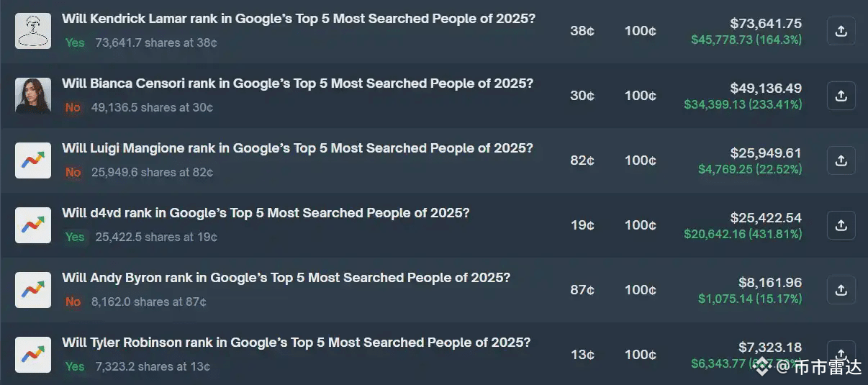This screenshot has height=385, width=868.
Task: Open the d4vd Top 5 market title
Action: click(x=265, y=213)
